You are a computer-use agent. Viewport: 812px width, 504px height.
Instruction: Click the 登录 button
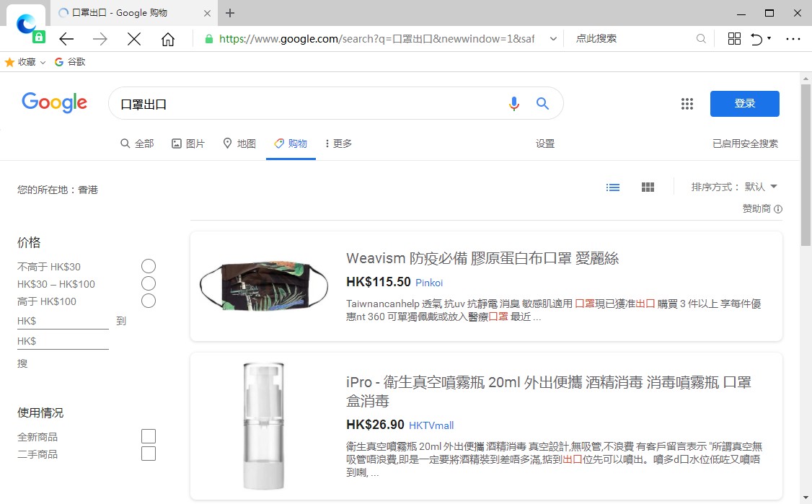(x=744, y=104)
